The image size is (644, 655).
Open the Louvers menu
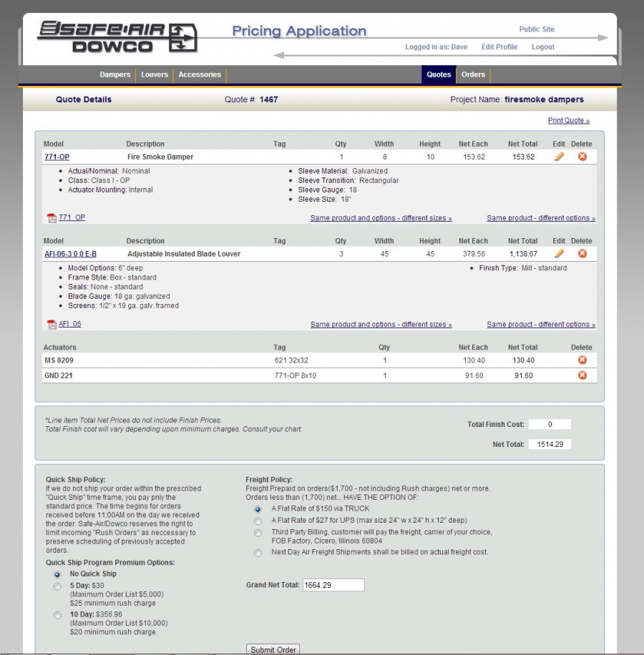[x=155, y=75]
